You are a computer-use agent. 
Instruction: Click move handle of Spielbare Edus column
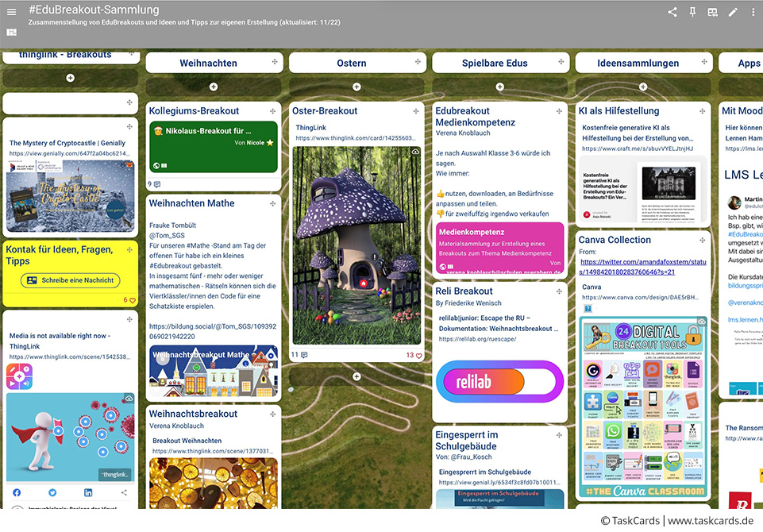[x=561, y=62]
